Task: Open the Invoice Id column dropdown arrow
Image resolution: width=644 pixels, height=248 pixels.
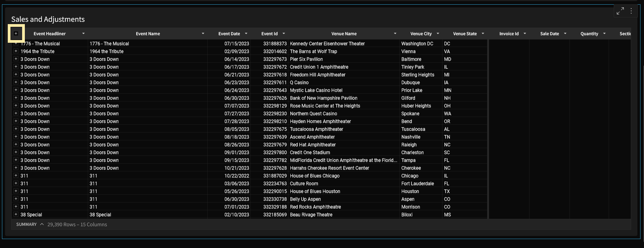Action: pyautogui.click(x=525, y=33)
